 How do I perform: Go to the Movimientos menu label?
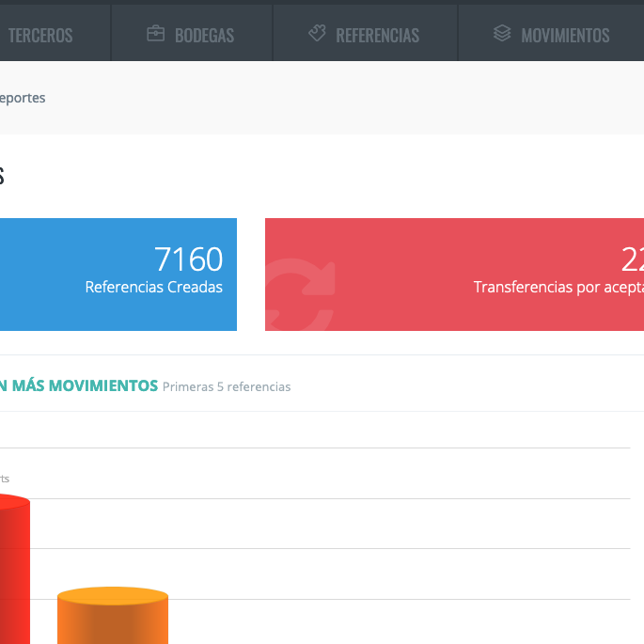coord(565,36)
